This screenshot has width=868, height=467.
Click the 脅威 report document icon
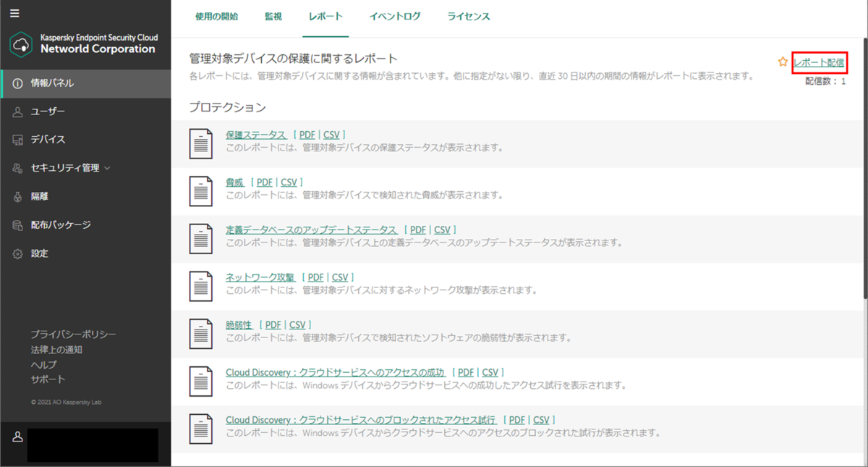[x=200, y=190]
